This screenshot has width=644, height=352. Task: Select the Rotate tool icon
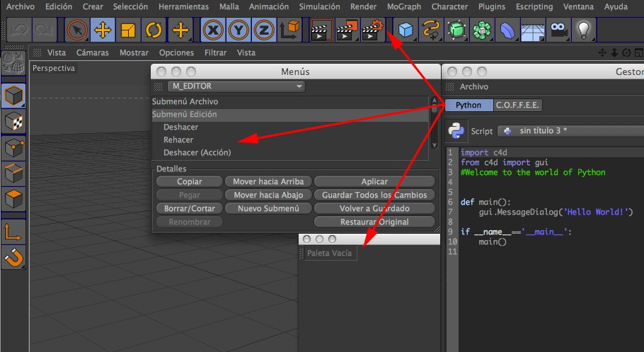click(154, 30)
